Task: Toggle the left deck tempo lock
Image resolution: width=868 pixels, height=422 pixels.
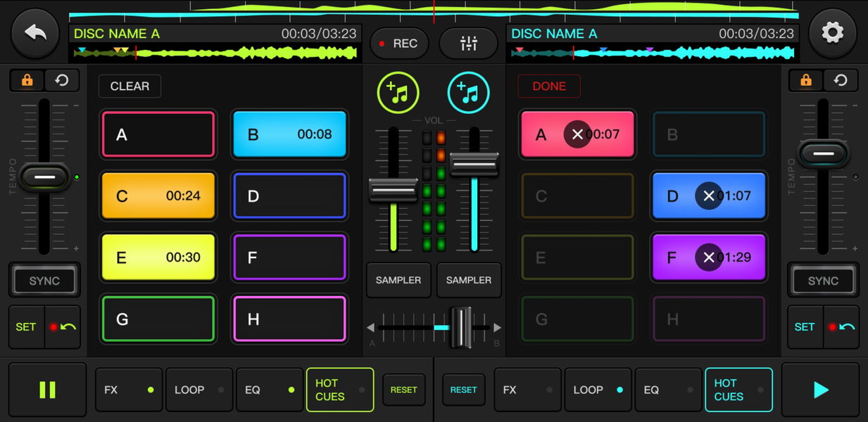Action: pyautogui.click(x=27, y=80)
